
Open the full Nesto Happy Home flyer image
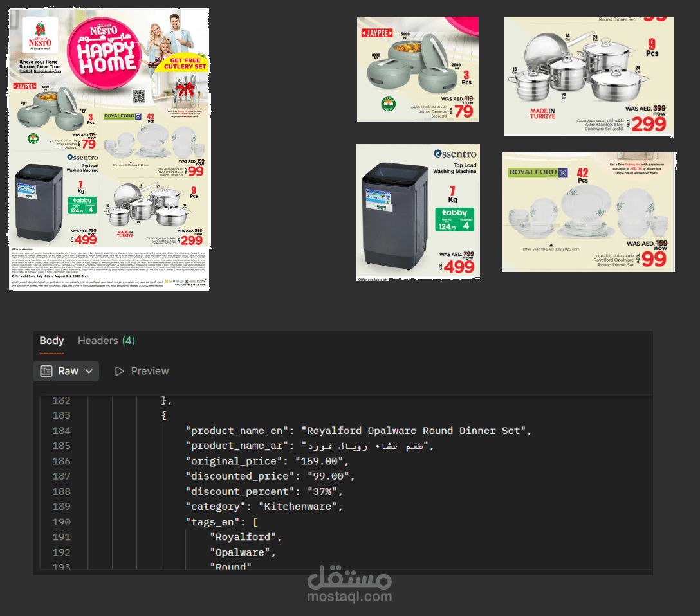point(109,149)
